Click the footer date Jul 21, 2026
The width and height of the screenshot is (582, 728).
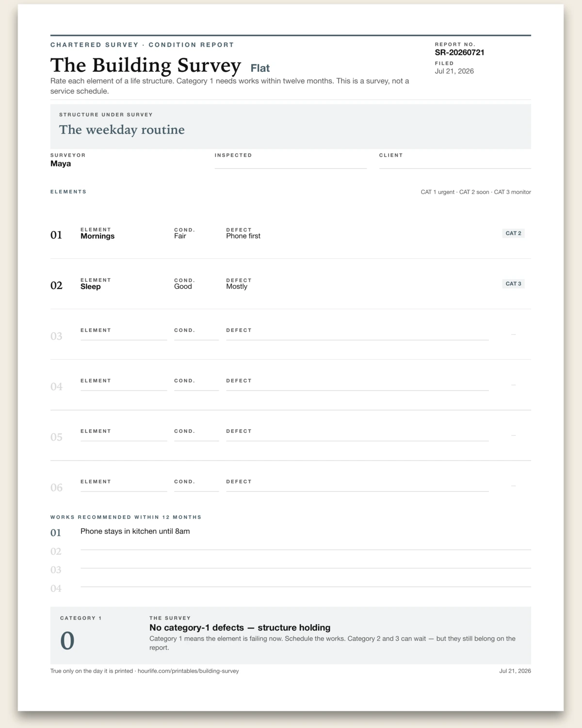coord(515,671)
